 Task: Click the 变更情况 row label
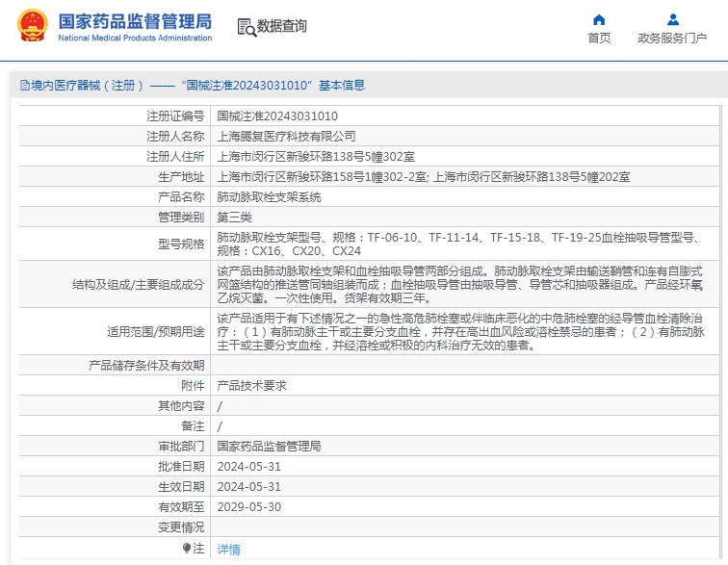point(181,527)
